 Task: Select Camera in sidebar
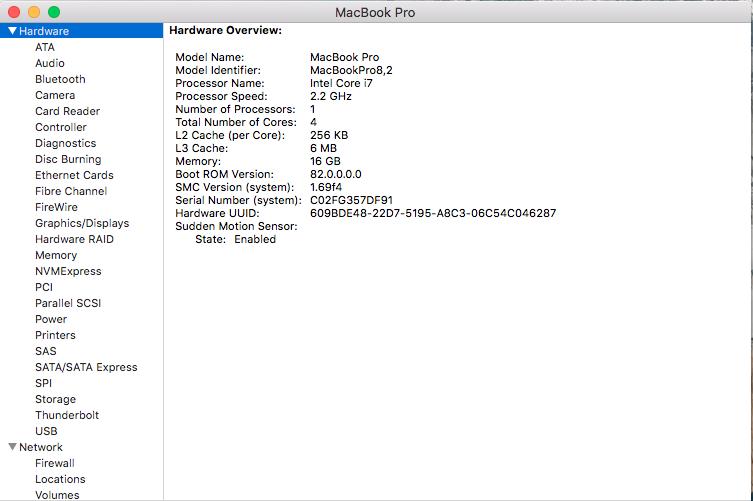coord(55,95)
